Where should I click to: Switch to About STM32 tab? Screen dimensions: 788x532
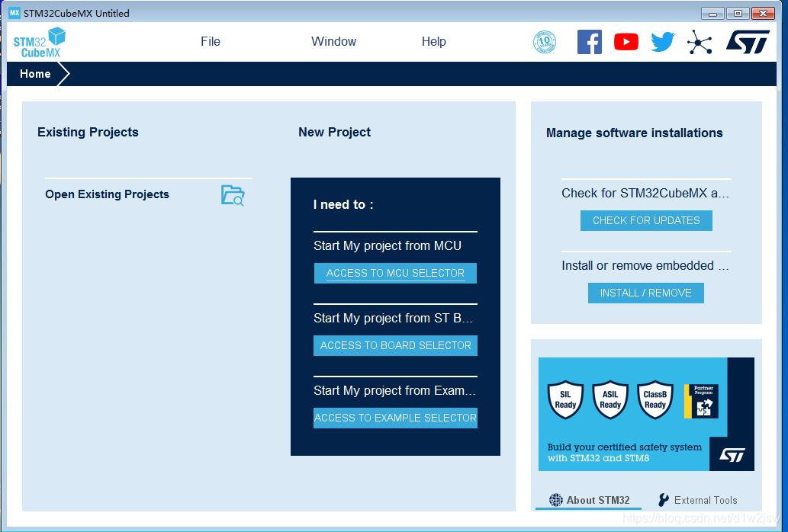(x=588, y=500)
